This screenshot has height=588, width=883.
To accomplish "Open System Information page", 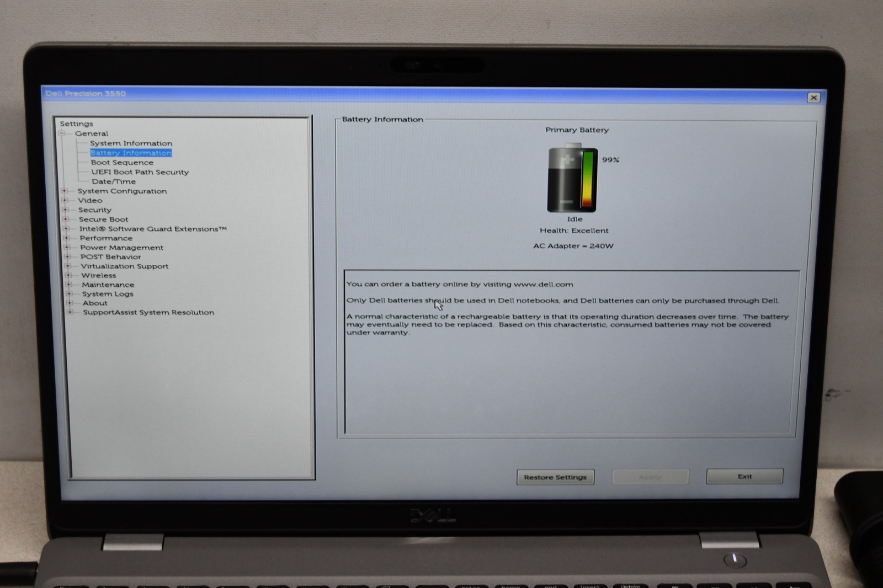I will [131, 143].
